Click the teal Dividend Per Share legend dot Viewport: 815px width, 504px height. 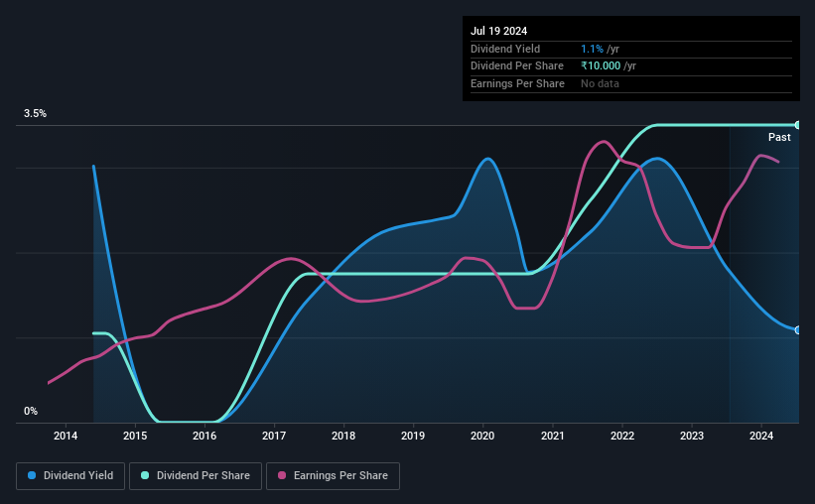pos(145,475)
